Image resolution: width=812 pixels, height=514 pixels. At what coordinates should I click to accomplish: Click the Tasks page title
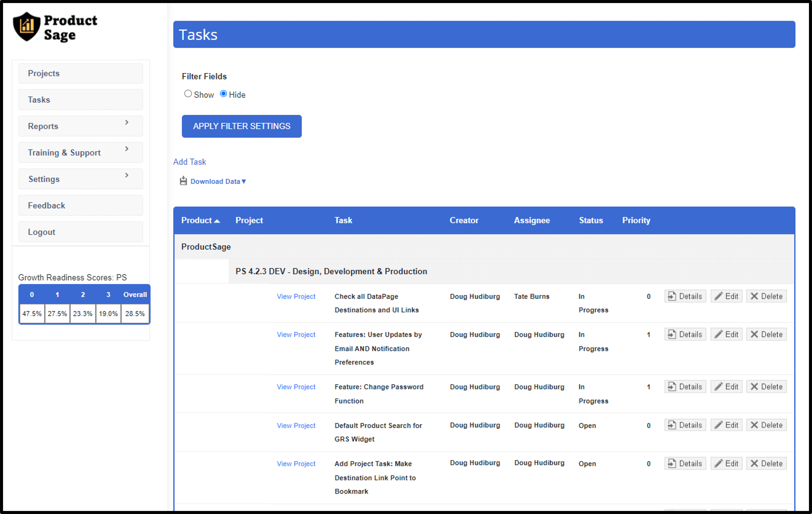click(198, 34)
